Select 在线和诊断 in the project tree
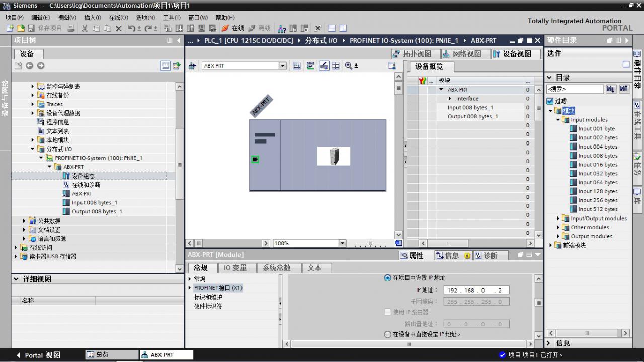The height and width of the screenshot is (362, 644). (86, 185)
